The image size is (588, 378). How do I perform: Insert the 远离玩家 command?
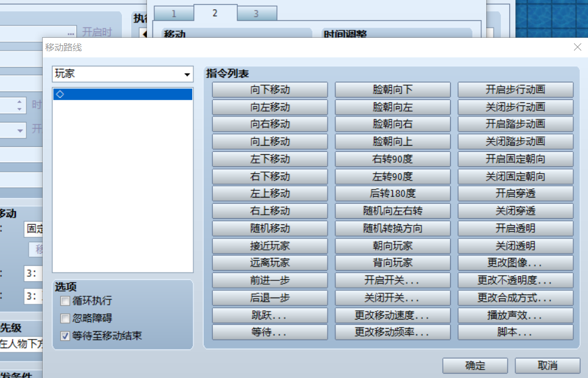(270, 263)
